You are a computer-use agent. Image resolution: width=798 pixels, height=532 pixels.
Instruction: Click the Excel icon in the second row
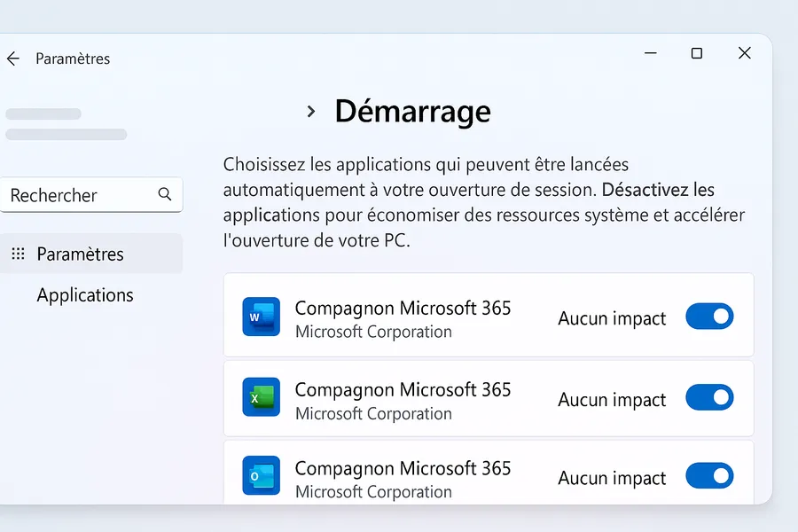point(261,397)
